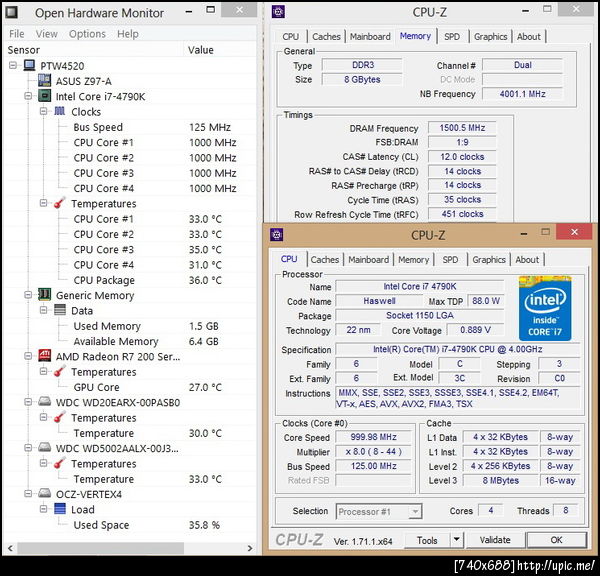Click the Data stack icon under Generic Memory

click(x=60, y=310)
